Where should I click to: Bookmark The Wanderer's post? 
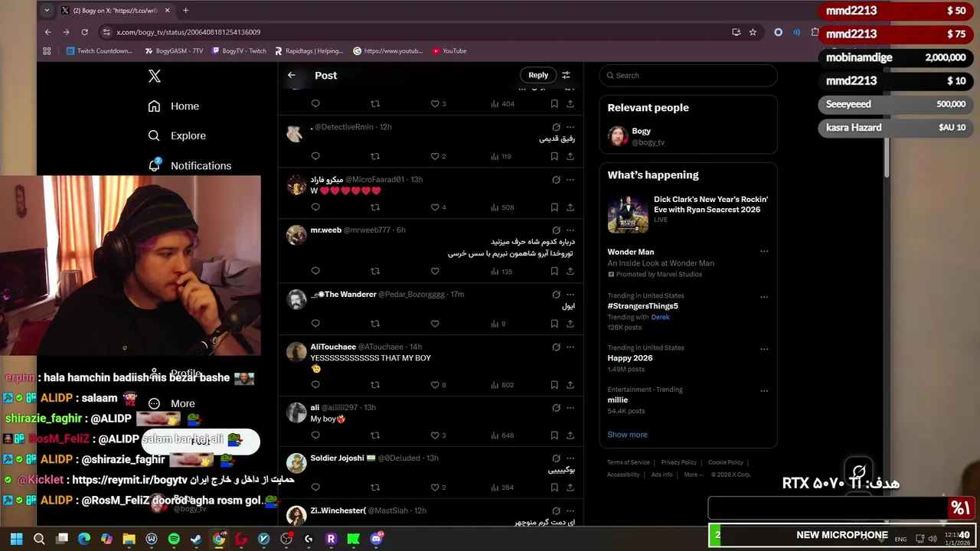(554, 324)
